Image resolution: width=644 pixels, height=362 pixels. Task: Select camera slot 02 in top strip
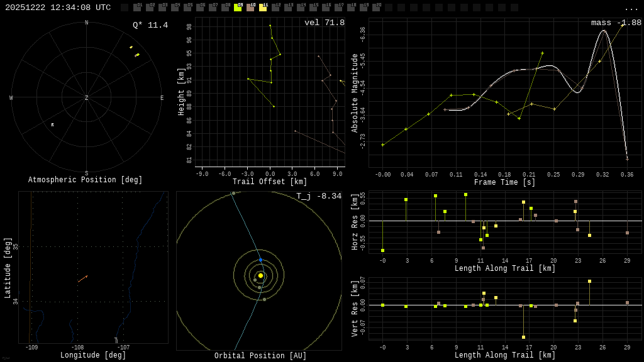pyautogui.click(x=150, y=8)
